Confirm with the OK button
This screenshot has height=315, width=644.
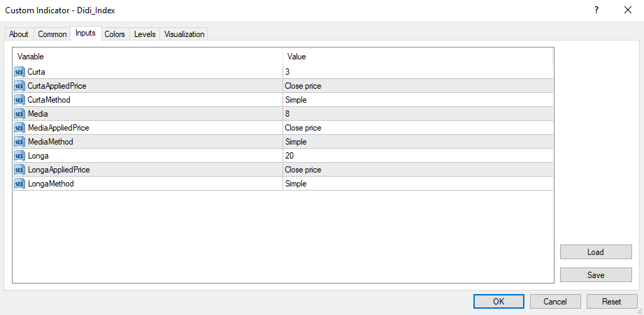tap(499, 302)
